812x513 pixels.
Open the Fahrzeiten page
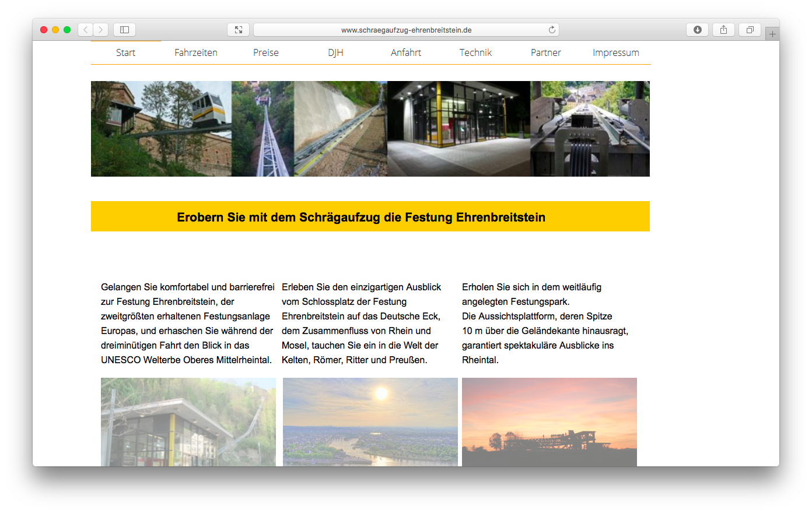click(x=196, y=52)
